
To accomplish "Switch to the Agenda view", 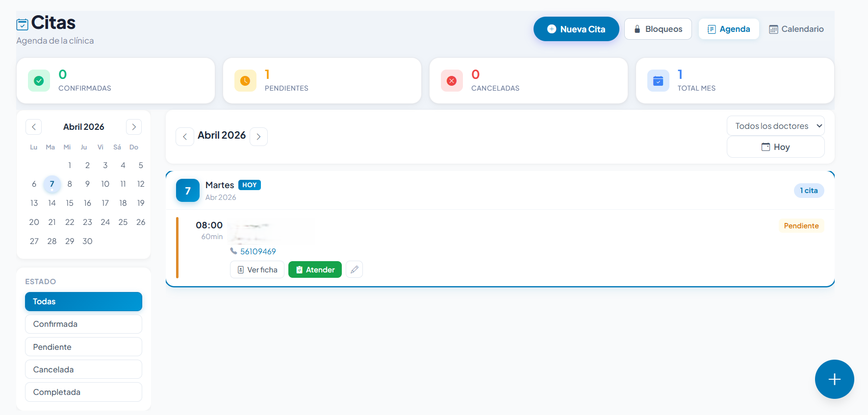I will [729, 29].
